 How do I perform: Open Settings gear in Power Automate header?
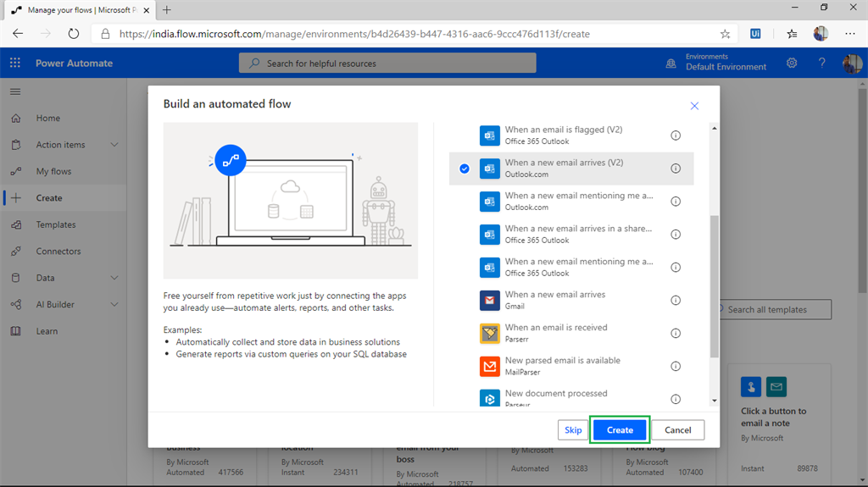pos(792,63)
